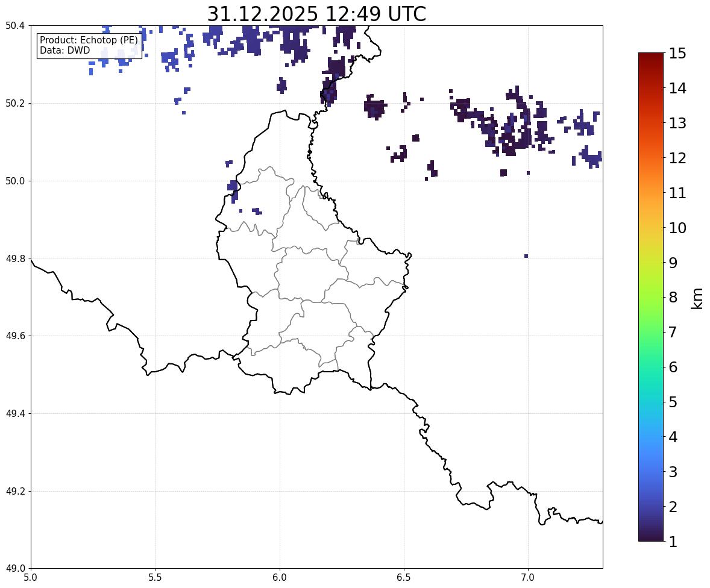The width and height of the screenshot is (710, 588).
Task: Click colorbar tick label 13
Action: pyautogui.click(x=677, y=123)
